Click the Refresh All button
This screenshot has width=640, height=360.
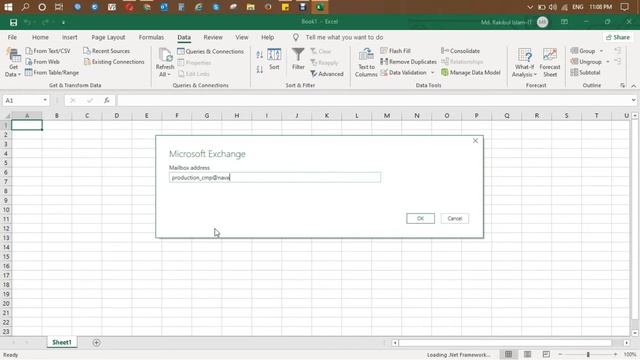pyautogui.click(x=165, y=62)
